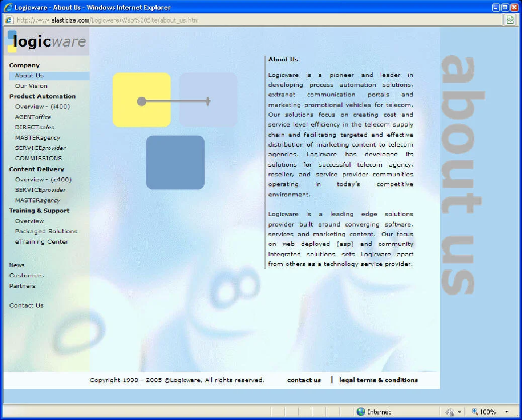Open DIRECTsales product page
522x420 pixels.
coord(35,127)
